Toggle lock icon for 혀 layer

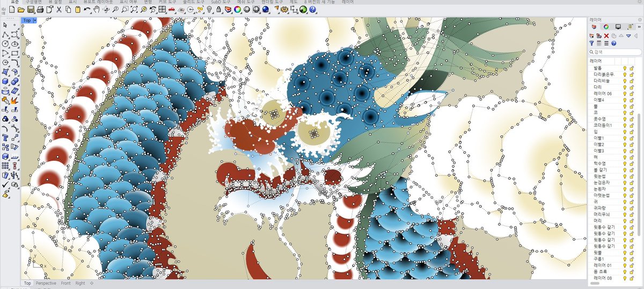632,157
